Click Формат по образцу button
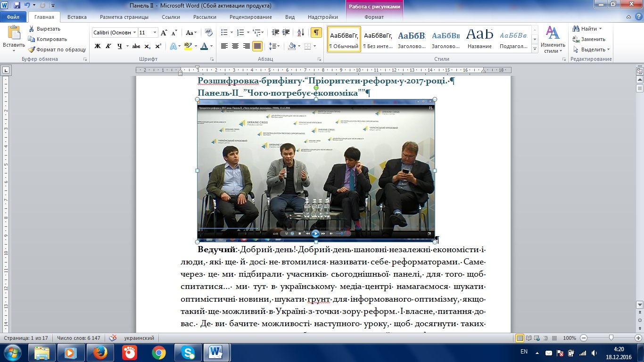Image resolution: width=644 pixels, height=362 pixels. point(57,49)
